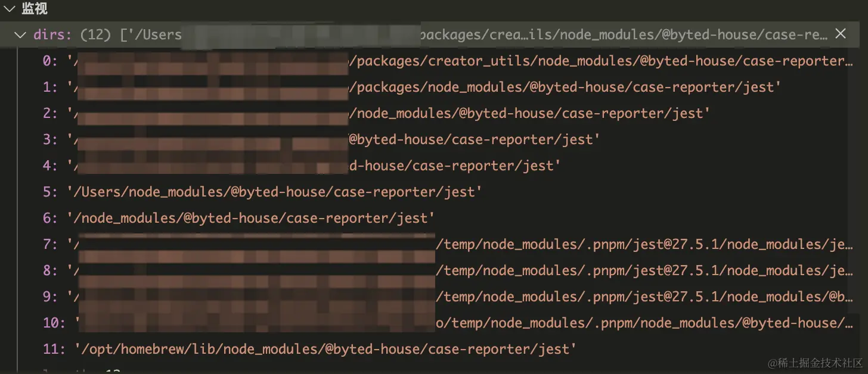This screenshot has height=374, width=868.
Task: Click index label 0: in array
Action: (x=50, y=61)
